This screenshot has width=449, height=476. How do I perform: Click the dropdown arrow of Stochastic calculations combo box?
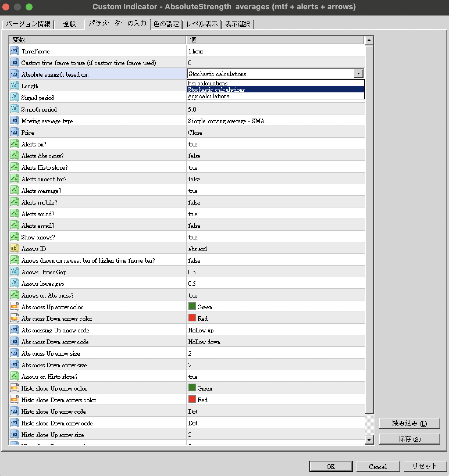(359, 74)
